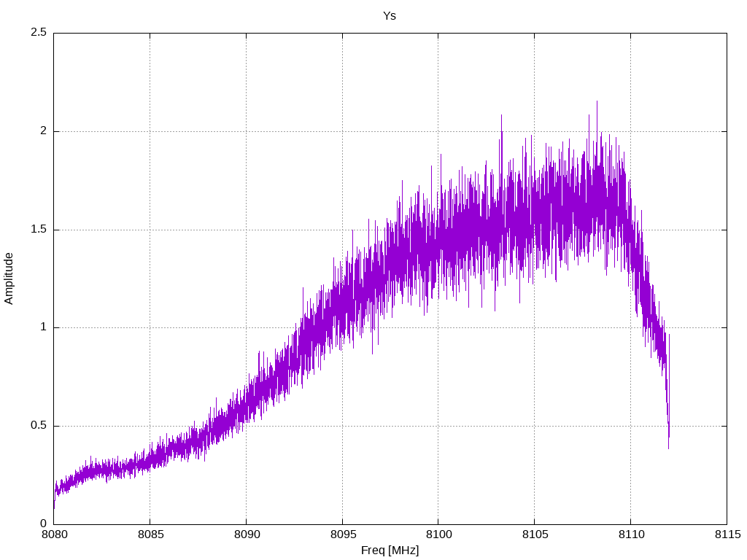Screen dimensions: 747x560
Task: Click the x-axis tick label 8090
Action: (247, 534)
